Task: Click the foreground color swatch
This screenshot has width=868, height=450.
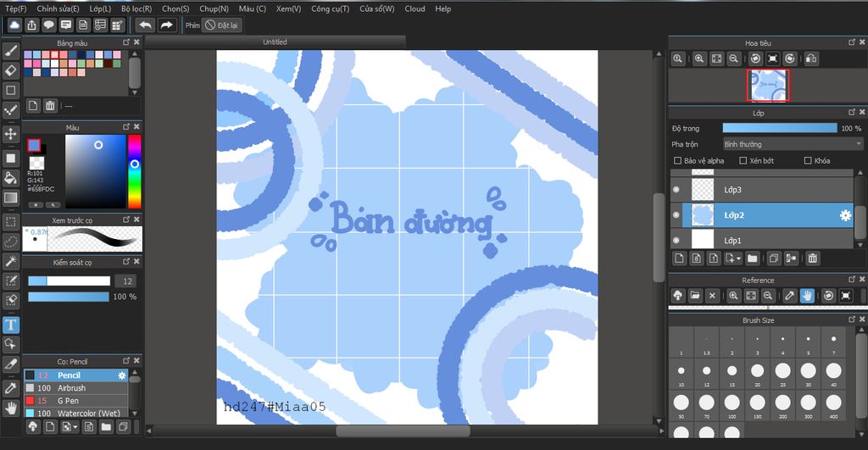Action: (x=34, y=145)
